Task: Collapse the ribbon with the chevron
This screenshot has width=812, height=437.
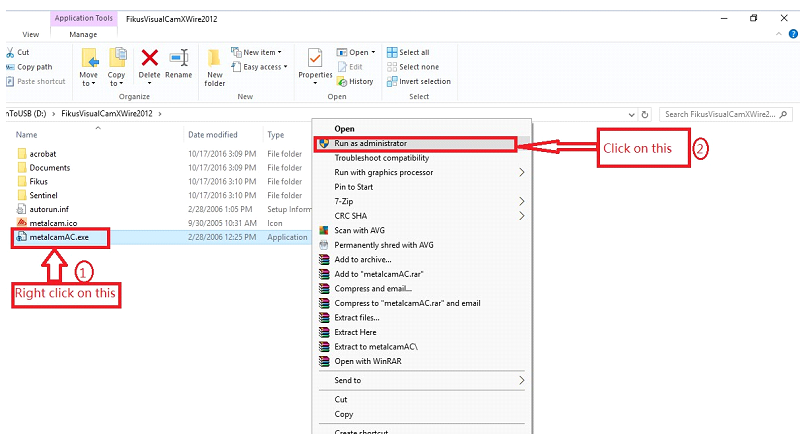Action: pyautogui.click(x=779, y=34)
